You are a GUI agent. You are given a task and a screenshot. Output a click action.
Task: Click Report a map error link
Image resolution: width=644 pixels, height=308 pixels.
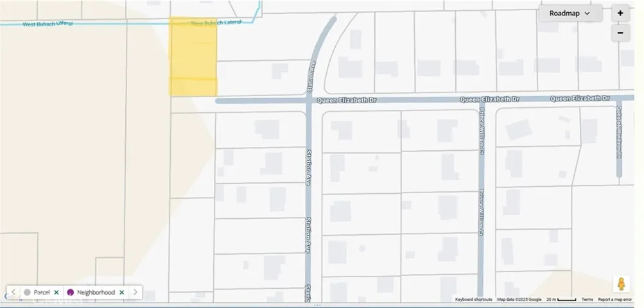[x=615, y=300]
